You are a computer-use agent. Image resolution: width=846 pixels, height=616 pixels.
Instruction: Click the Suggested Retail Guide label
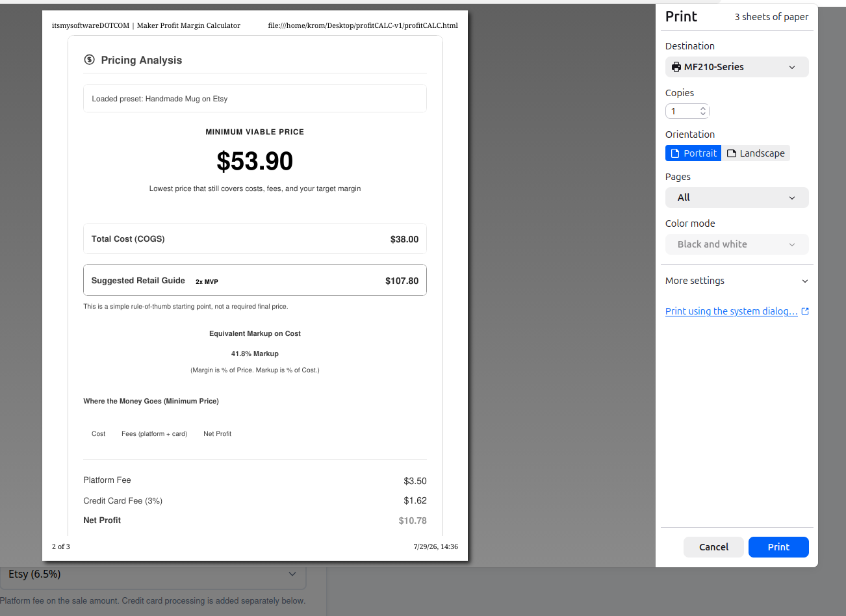click(138, 281)
